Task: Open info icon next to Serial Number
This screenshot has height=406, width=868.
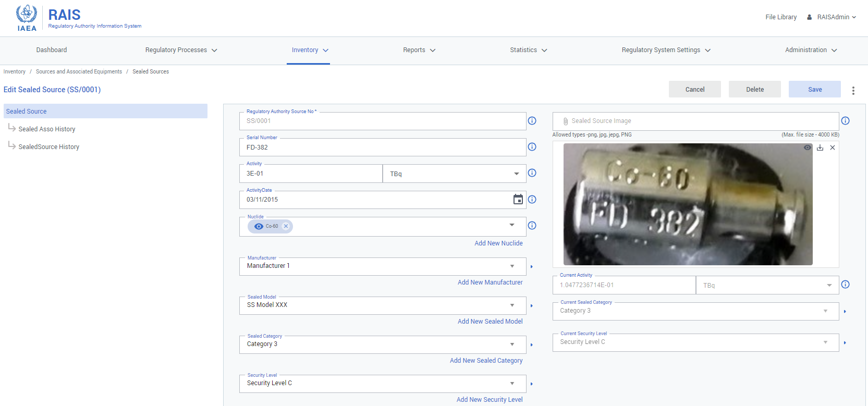Action: pyautogui.click(x=532, y=147)
